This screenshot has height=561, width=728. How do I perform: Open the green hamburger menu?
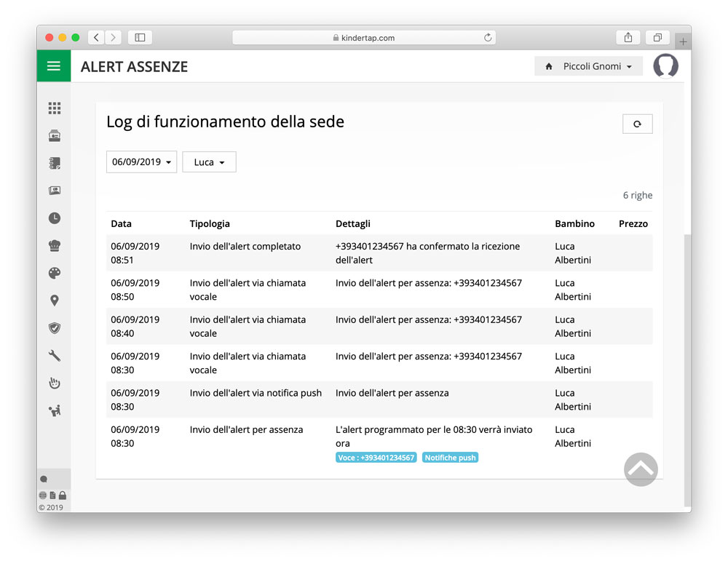tap(53, 66)
